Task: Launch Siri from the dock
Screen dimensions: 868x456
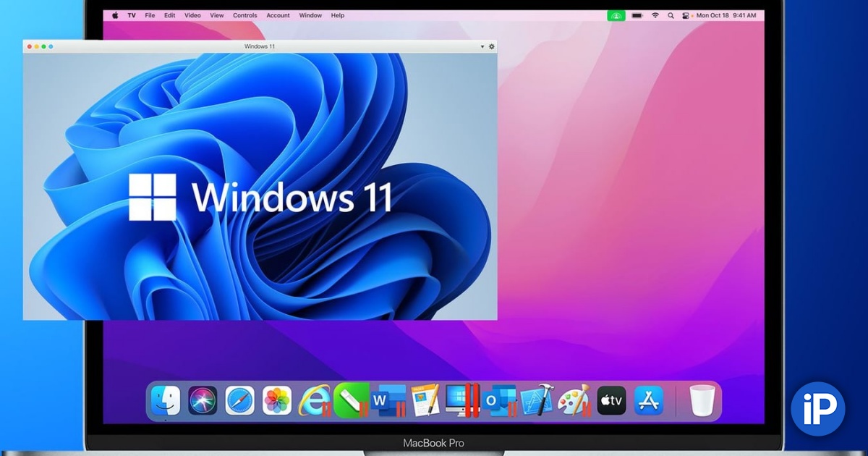Action: pyautogui.click(x=203, y=400)
